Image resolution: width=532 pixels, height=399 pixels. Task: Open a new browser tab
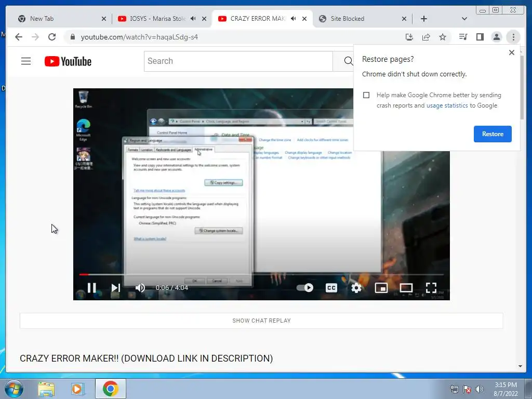424,19
